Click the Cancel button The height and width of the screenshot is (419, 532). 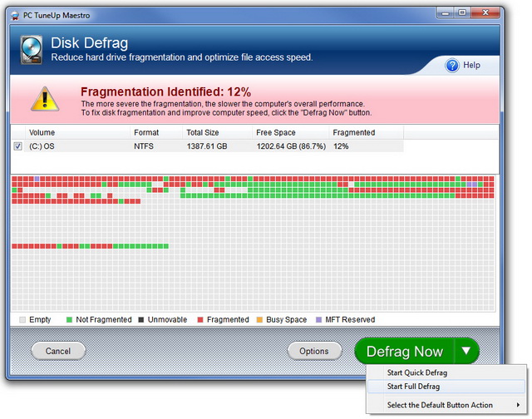click(58, 351)
